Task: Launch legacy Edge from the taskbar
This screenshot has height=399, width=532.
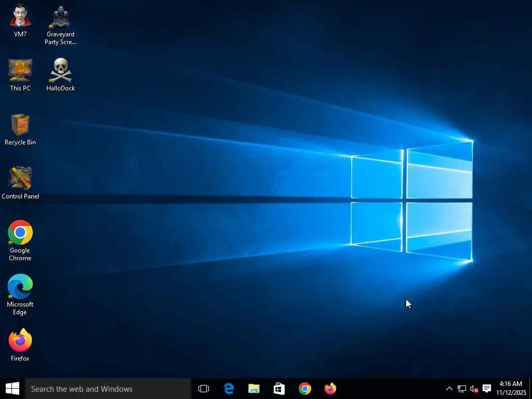Action: point(229,389)
